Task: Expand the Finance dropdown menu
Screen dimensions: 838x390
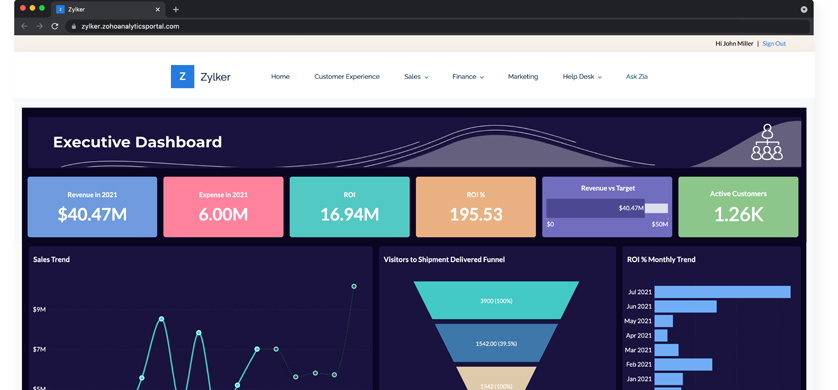Action: pyautogui.click(x=468, y=76)
